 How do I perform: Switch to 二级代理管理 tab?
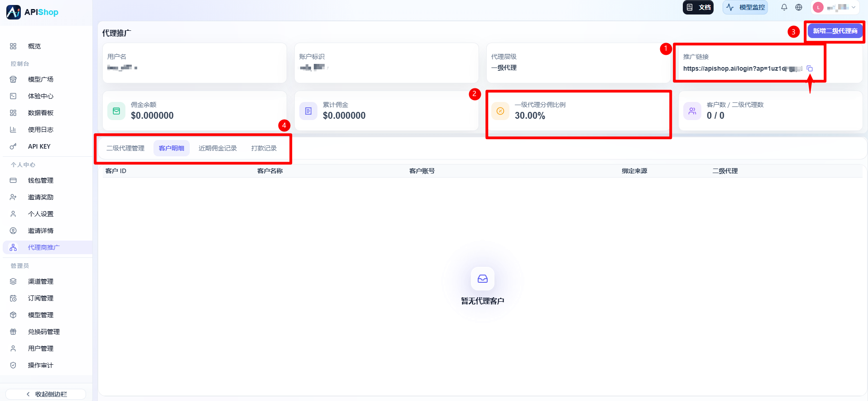pyautogui.click(x=125, y=148)
